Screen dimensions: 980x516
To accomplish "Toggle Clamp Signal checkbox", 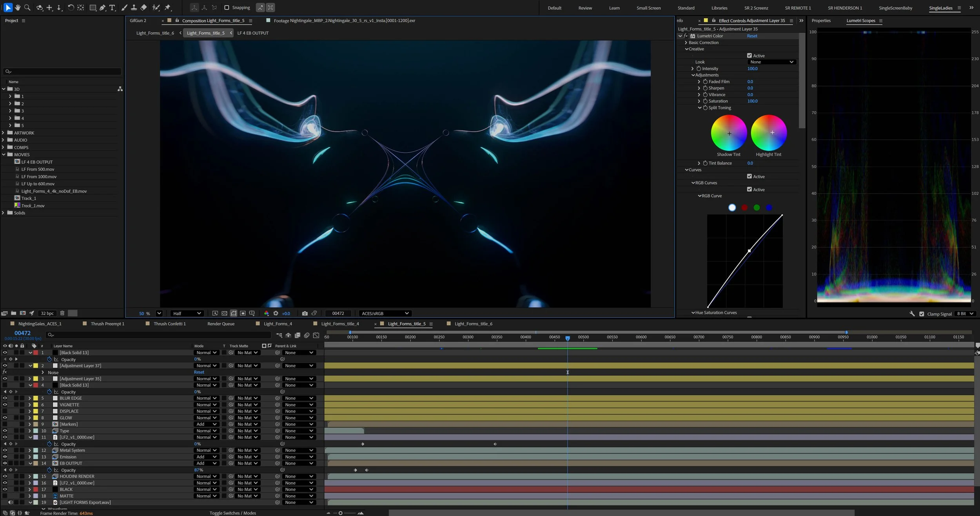I will [x=922, y=314].
